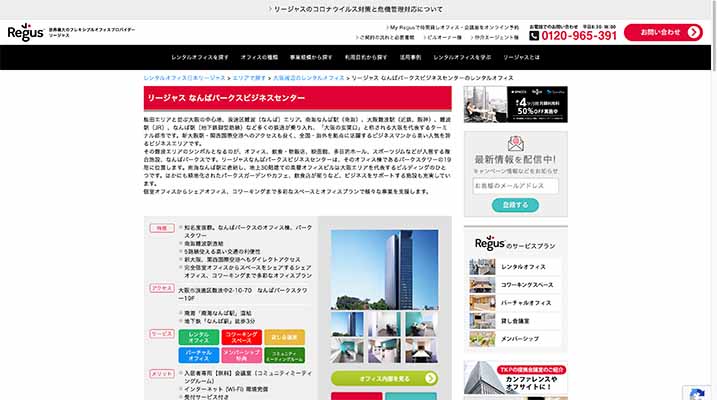Click the アクセス label tag
This screenshot has width=717, height=400.
click(x=162, y=288)
